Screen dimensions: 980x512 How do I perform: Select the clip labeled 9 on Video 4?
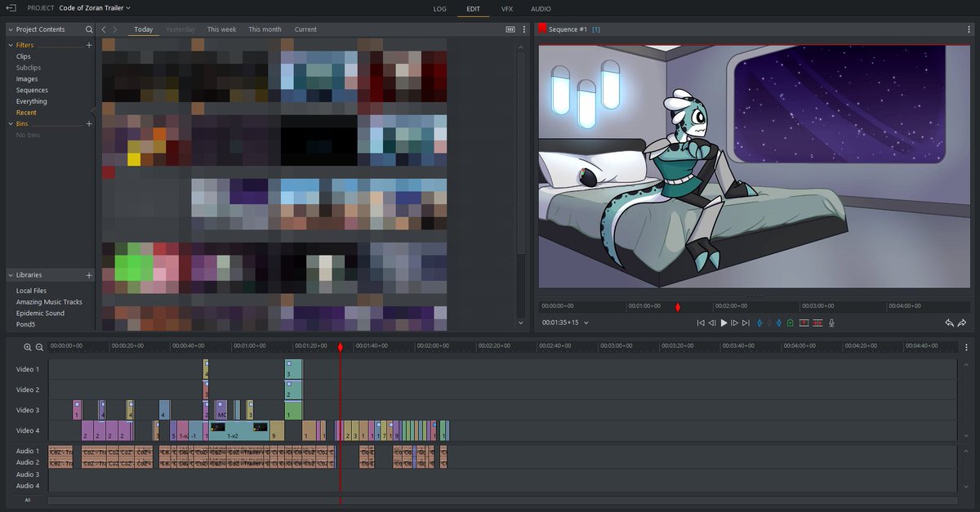click(x=278, y=430)
